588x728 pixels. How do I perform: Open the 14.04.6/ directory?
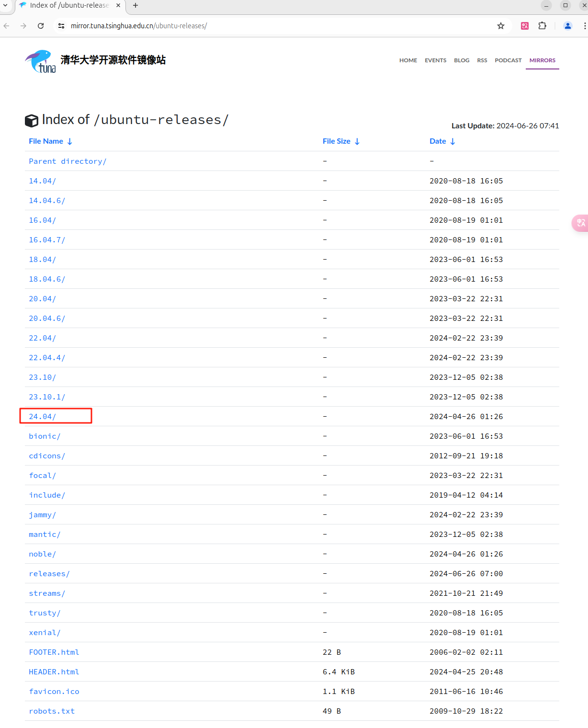(47, 201)
